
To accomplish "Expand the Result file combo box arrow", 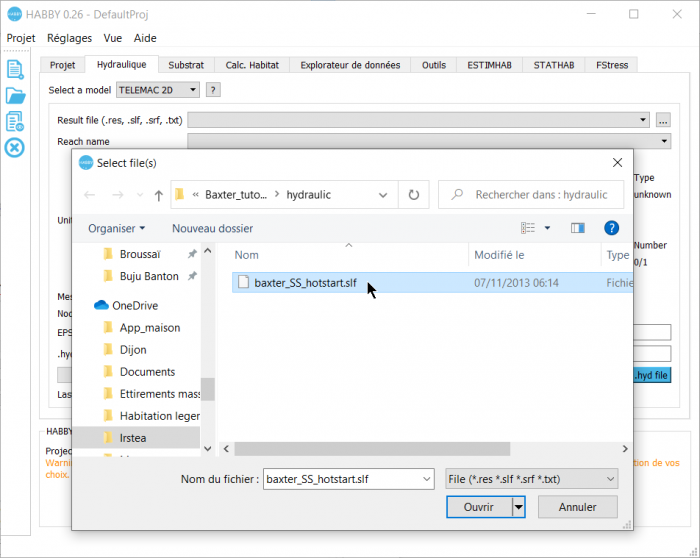I will point(642,120).
